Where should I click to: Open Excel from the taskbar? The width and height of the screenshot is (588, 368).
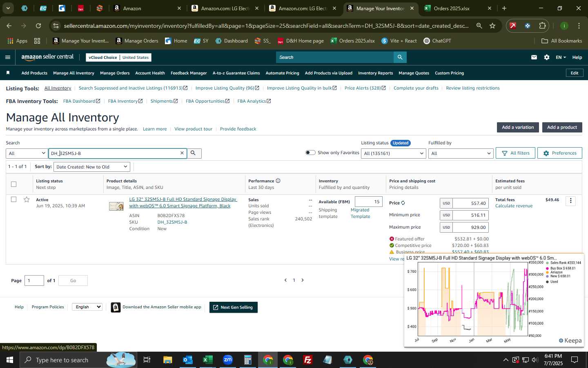click(207, 360)
